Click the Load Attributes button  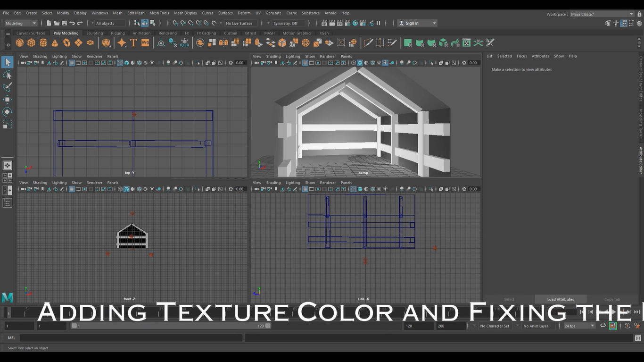[x=560, y=299]
